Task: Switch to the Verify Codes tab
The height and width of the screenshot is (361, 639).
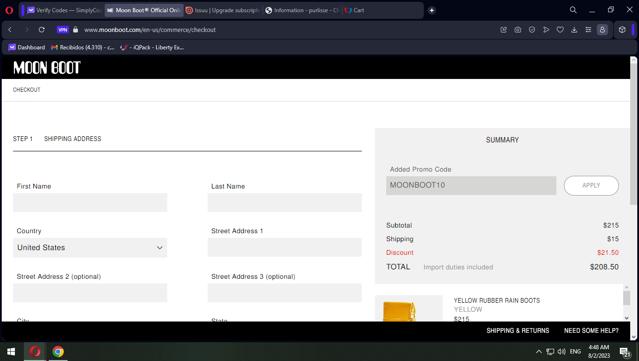Action: pyautogui.click(x=63, y=11)
